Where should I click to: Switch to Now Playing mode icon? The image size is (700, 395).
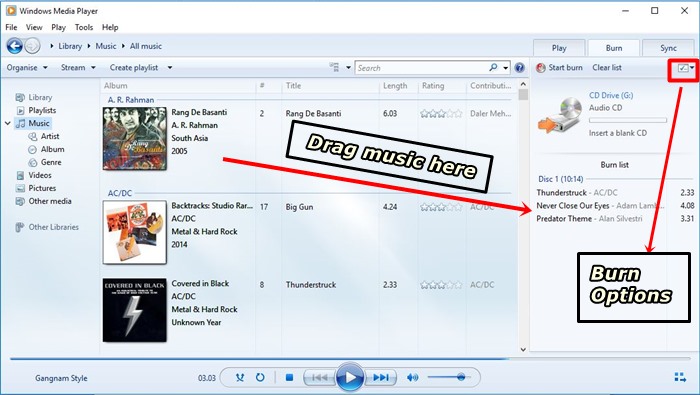680,378
